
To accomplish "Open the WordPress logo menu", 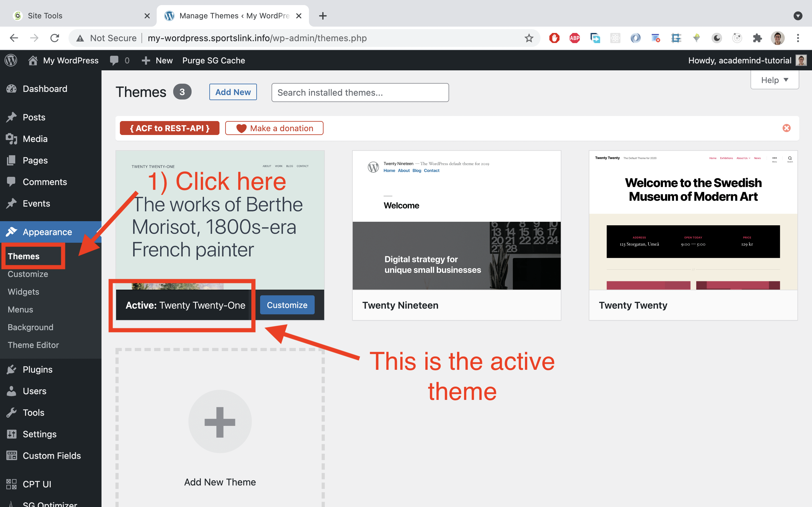I will [x=10, y=60].
